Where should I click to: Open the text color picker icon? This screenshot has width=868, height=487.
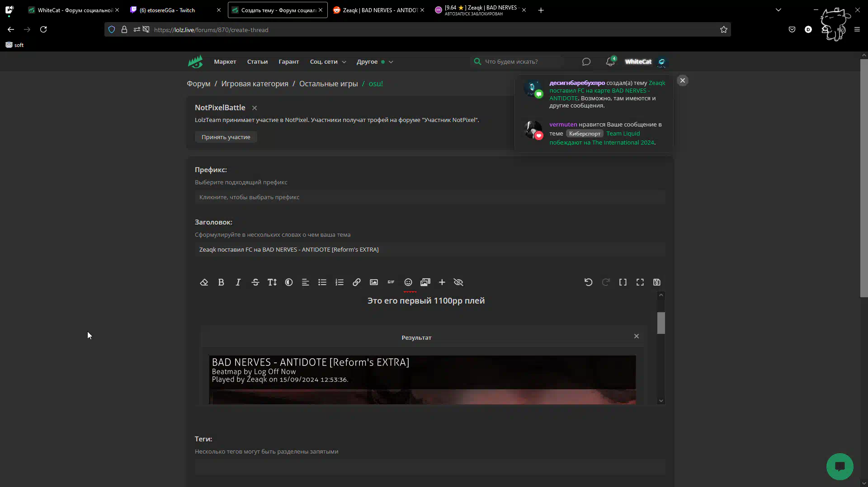pyautogui.click(x=289, y=282)
